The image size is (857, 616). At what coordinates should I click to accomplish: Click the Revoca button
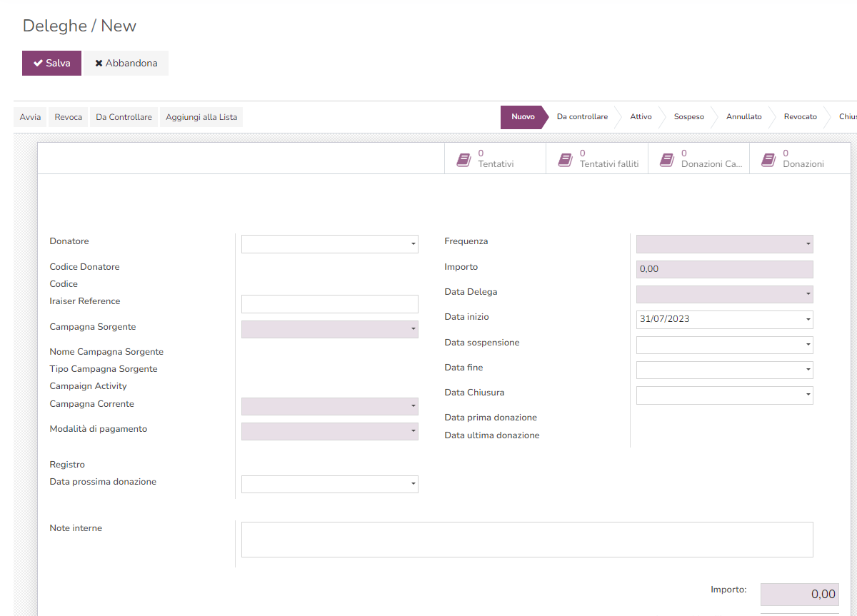click(x=69, y=117)
